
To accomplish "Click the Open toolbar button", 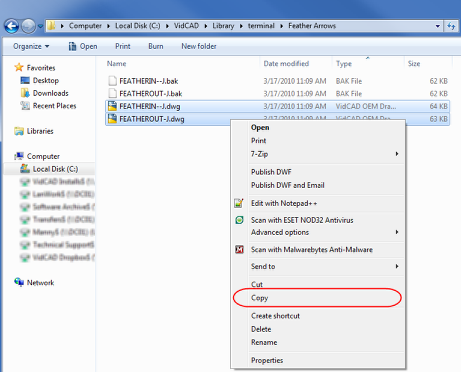I will point(83,46).
